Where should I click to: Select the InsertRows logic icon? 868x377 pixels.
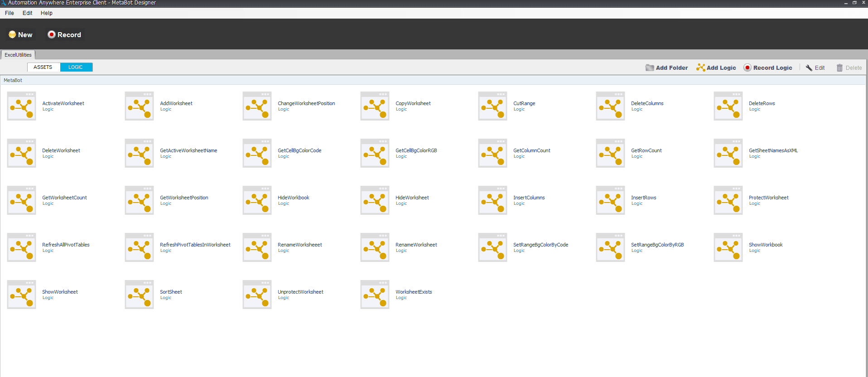pyautogui.click(x=611, y=200)
